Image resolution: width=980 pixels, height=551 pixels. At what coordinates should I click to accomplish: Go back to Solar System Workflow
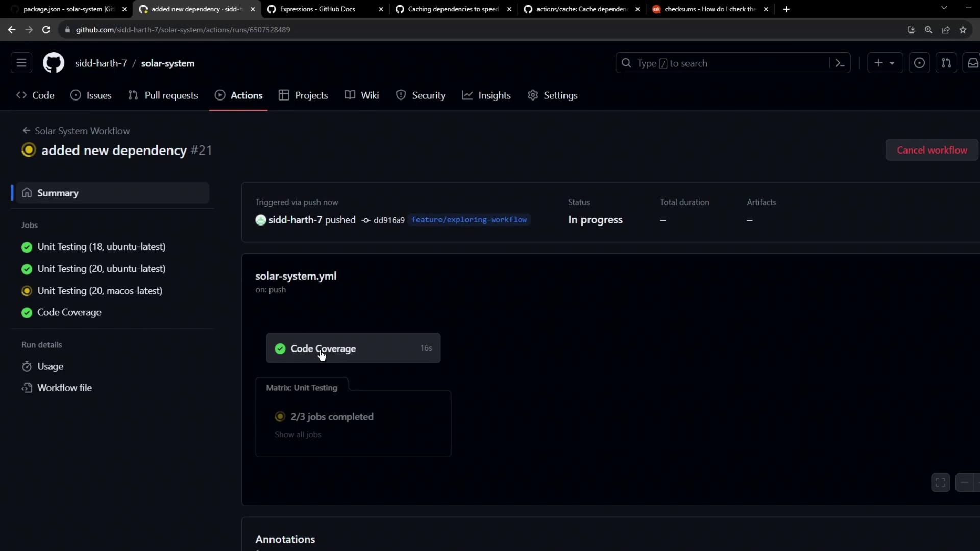click(82, 131)
